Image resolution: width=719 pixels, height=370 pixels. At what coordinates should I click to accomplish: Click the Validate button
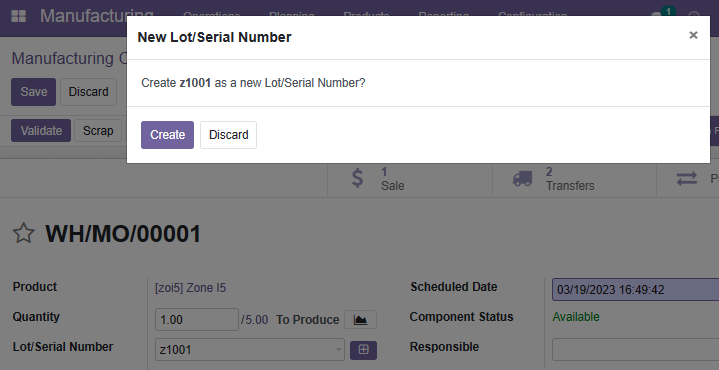41,131
